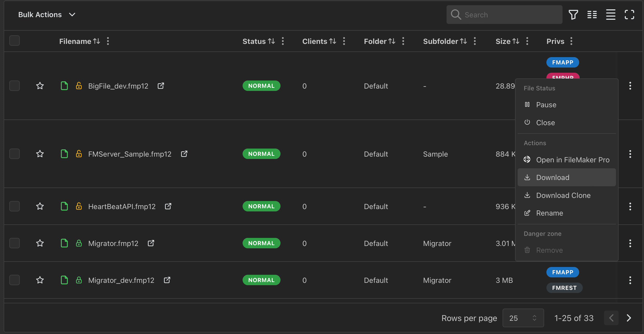Viewport: 644px width, 334px height.
Task: Open row menu for Migrator_dev.fmp12
Action: pos(630,280)
